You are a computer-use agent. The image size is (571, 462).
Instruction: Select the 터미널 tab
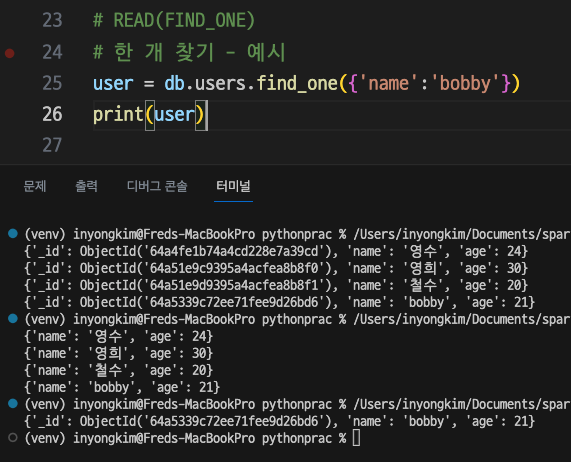click(x=233, y=186)
